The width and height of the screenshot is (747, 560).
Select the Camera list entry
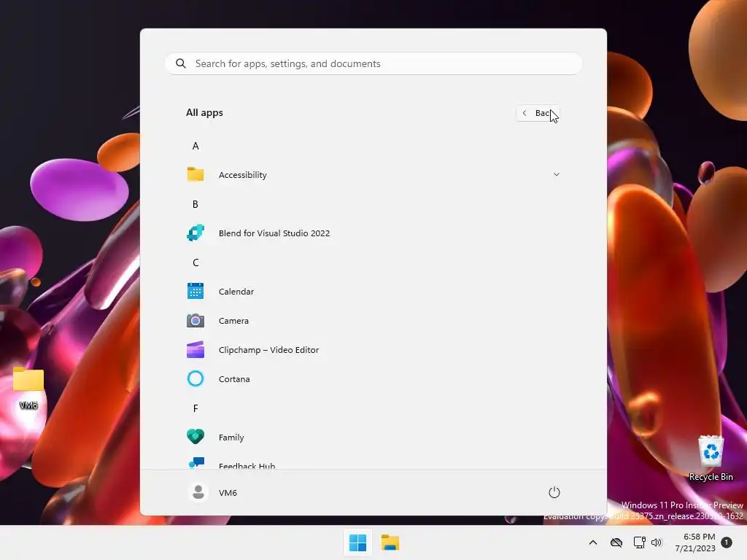click(373, 321)
